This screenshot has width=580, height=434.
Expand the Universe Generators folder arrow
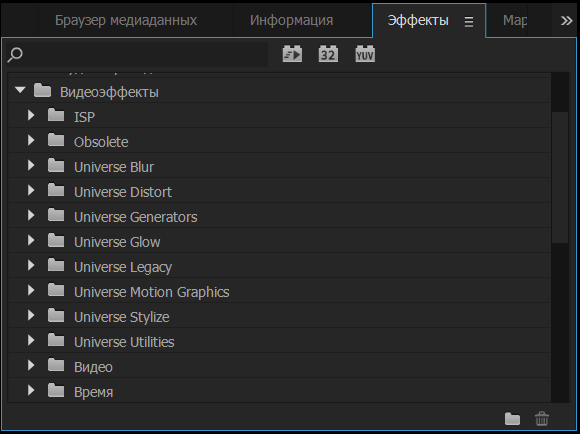point(31,215)
